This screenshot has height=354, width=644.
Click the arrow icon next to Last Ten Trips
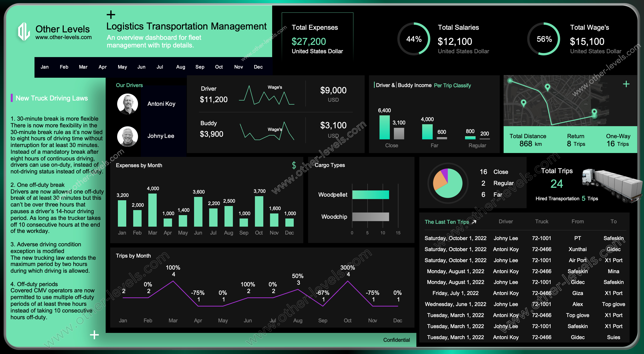[x=476, y=221]
